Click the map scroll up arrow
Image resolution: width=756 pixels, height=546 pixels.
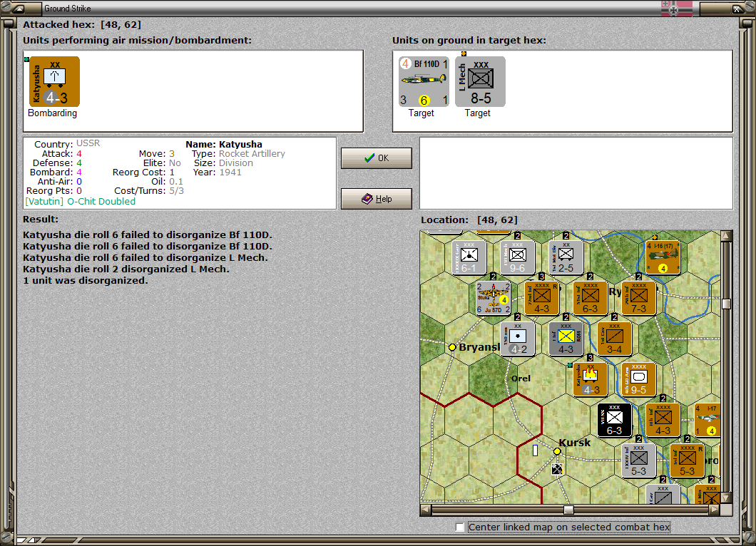(x=726, y=236)
